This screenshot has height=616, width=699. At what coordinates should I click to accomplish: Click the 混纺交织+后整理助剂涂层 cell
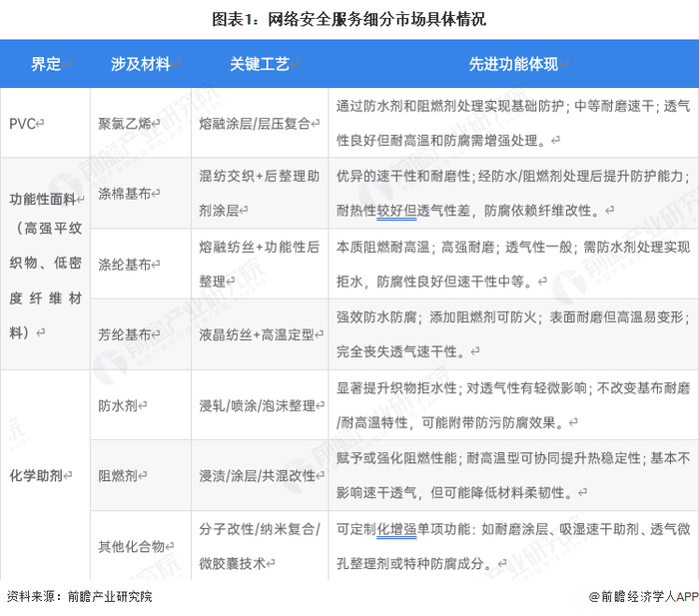(x=260, y=193)
